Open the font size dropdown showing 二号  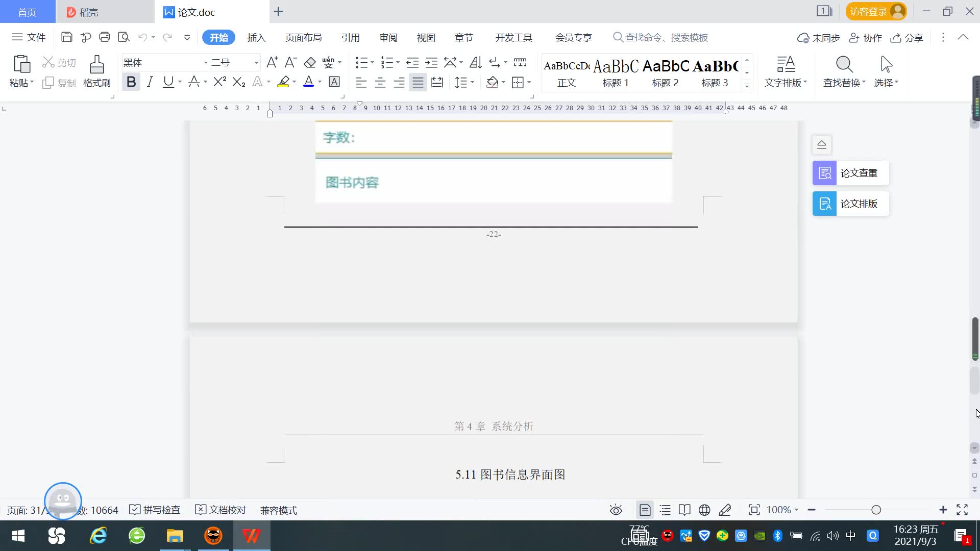(256, 62)
